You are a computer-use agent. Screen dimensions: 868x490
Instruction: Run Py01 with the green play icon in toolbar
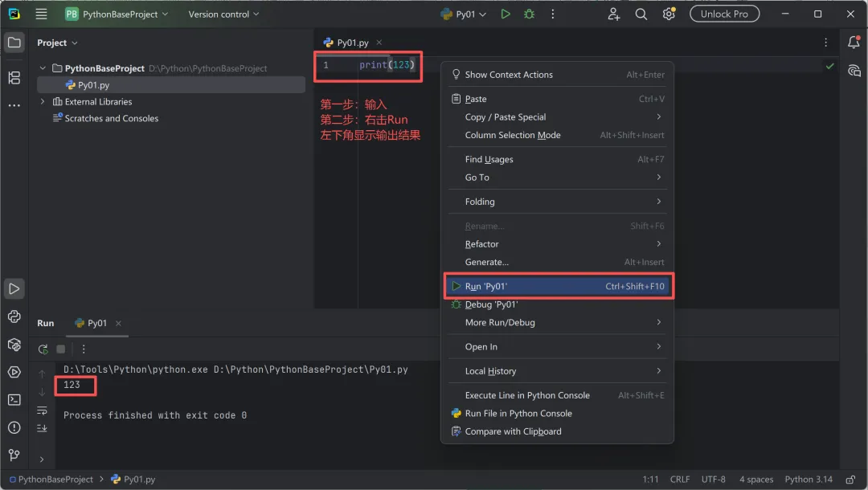point(505,14)
